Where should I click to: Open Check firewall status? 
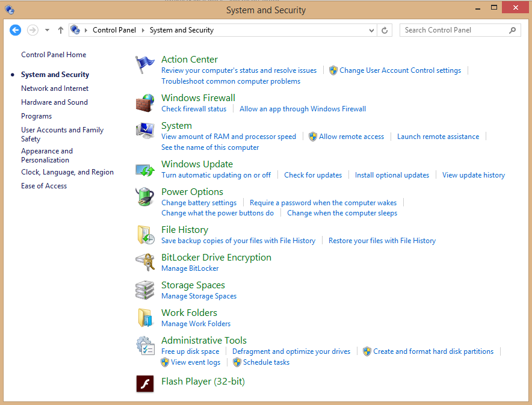coord(194,109)
